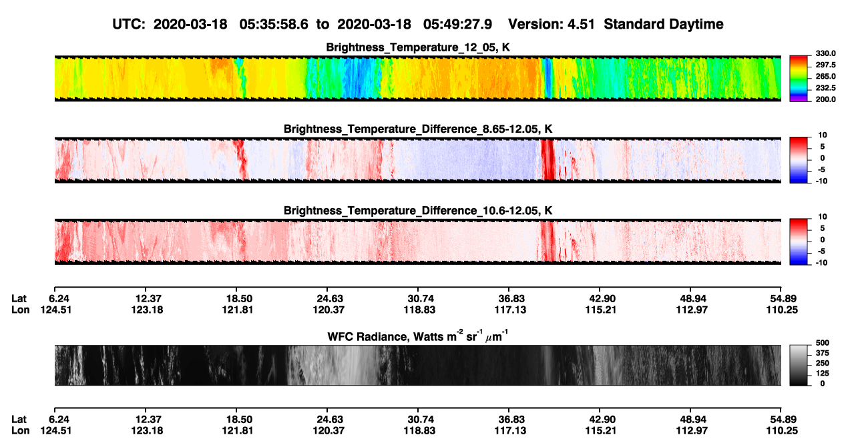868x445 pixels.
Task: Open the 10.6-12.05 difference image strip
Action: pyautogui.click(x=417, y=241)
